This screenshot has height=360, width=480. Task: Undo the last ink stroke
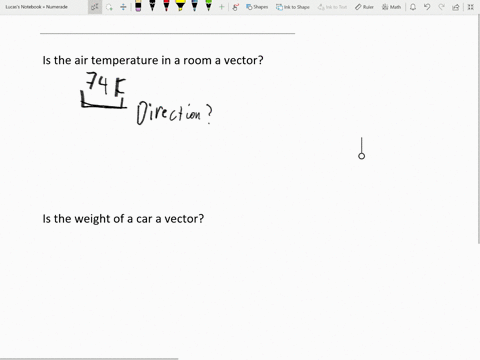pos(427,7)
